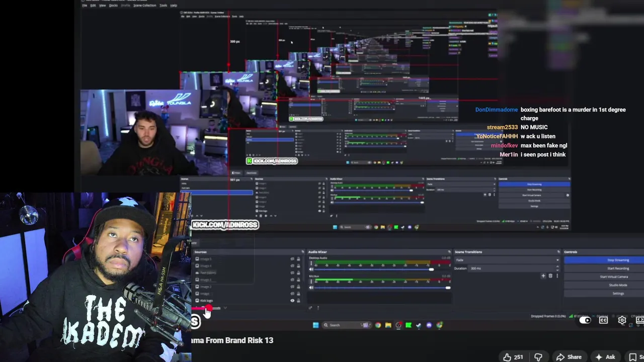Open green Kick icon in taskbar

tap(409, 325)
